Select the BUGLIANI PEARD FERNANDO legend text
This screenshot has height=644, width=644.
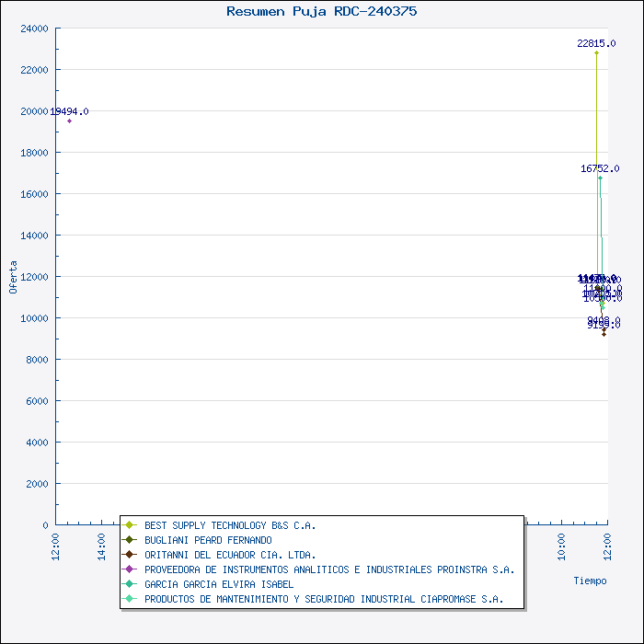208,540
